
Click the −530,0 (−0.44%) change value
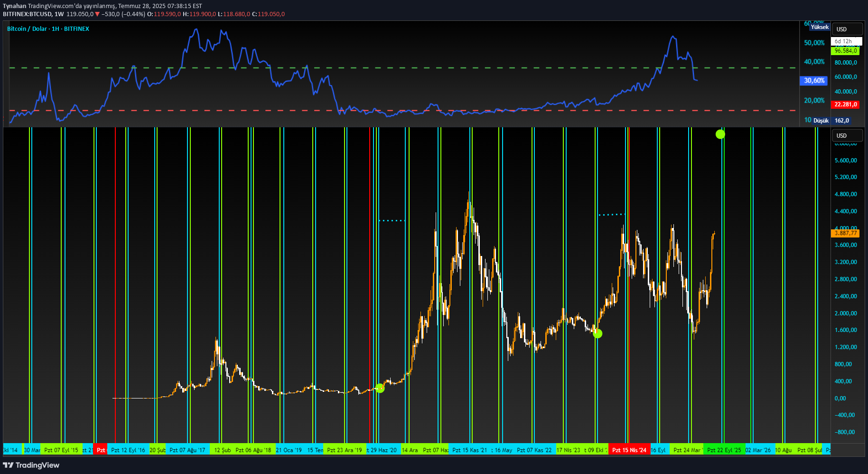(x=123, y=14)
